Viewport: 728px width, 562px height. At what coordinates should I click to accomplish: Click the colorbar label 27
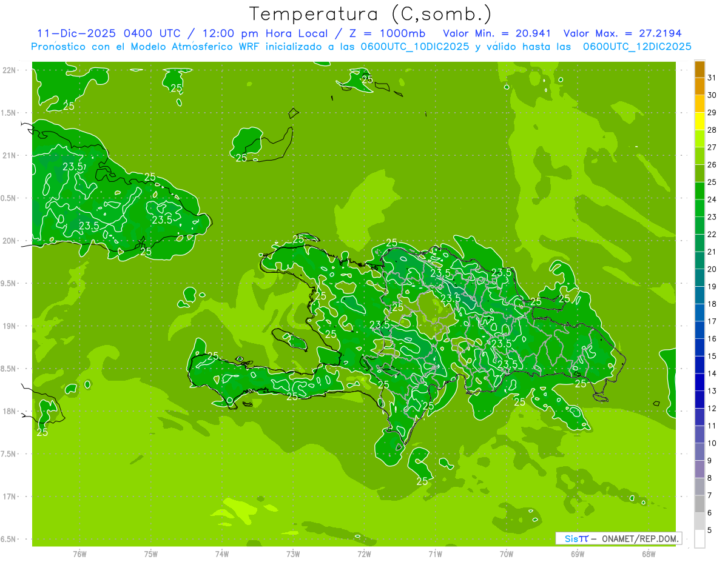[712, 147]
